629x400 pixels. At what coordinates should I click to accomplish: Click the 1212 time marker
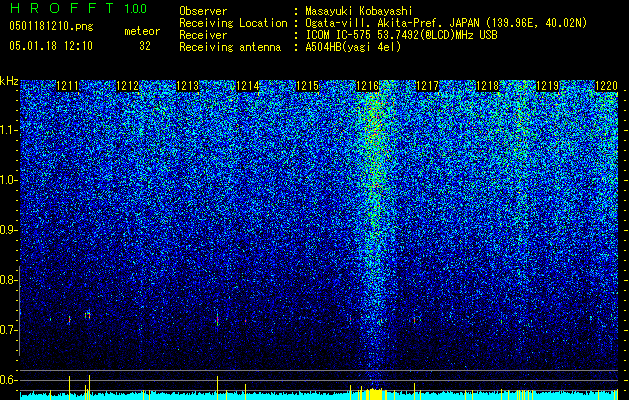click(x=127, y=86)
